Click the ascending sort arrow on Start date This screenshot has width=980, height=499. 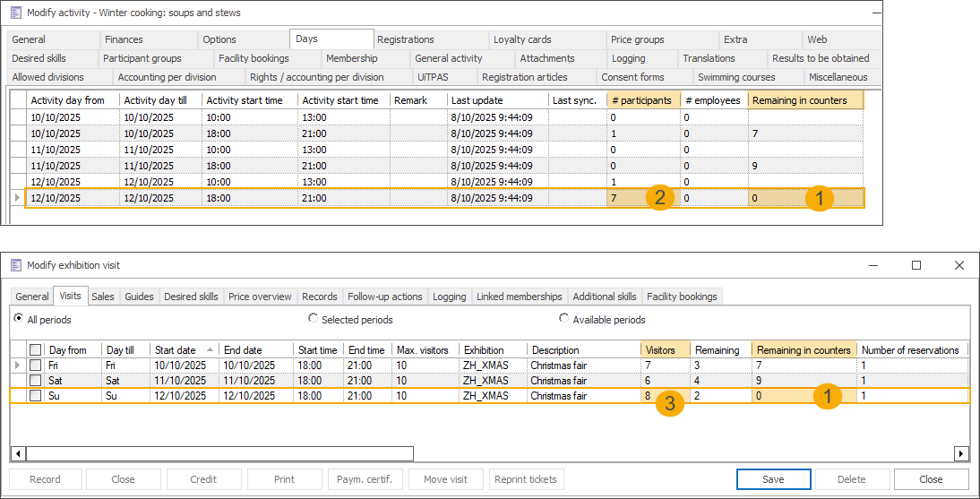(x=211, y=349)
